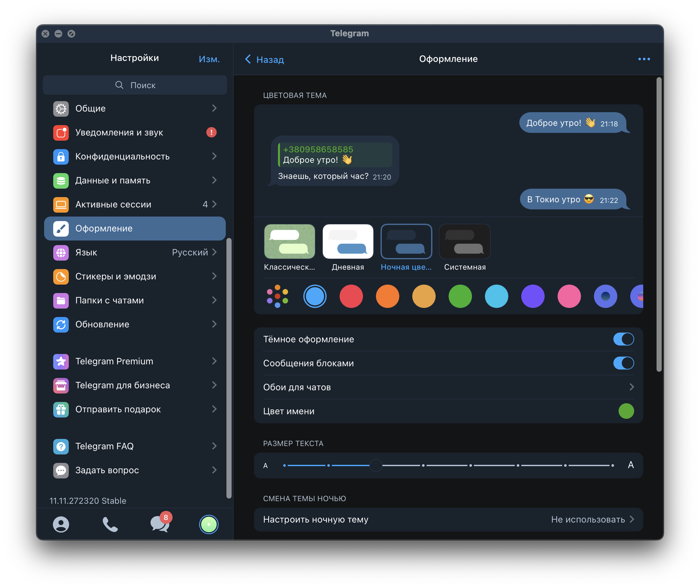The height and width of the screenshot is (588, 700).
Task: Click the Privacy lock icon
Action: tap(61, 157)
